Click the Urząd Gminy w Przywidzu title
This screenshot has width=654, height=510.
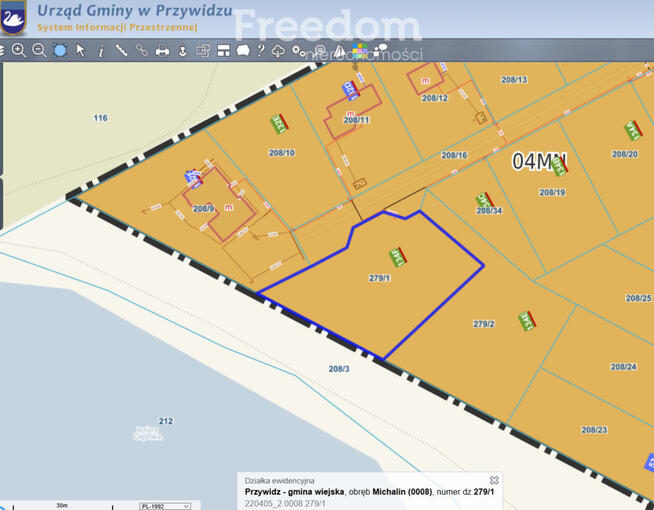pyautogui.click(x=133, y=11)
